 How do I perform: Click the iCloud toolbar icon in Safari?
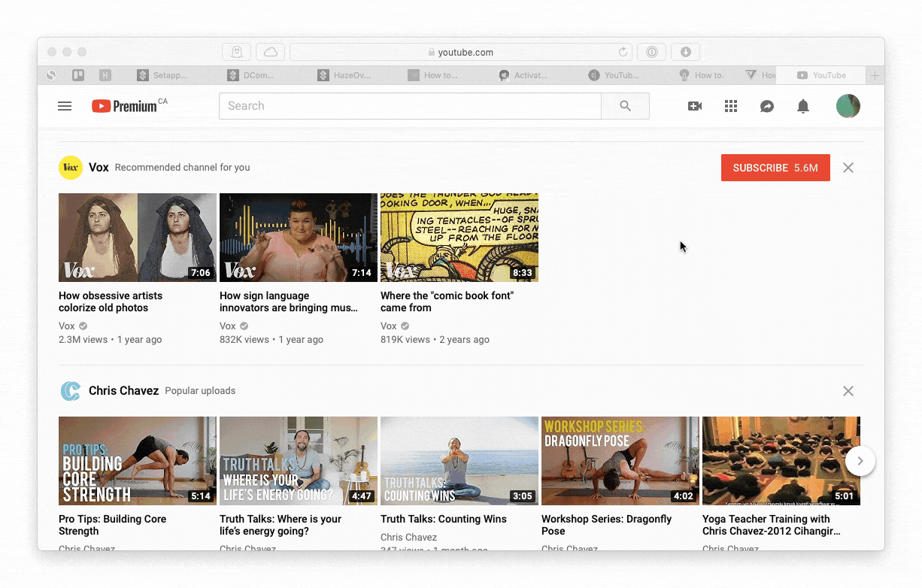coord(271,52)
